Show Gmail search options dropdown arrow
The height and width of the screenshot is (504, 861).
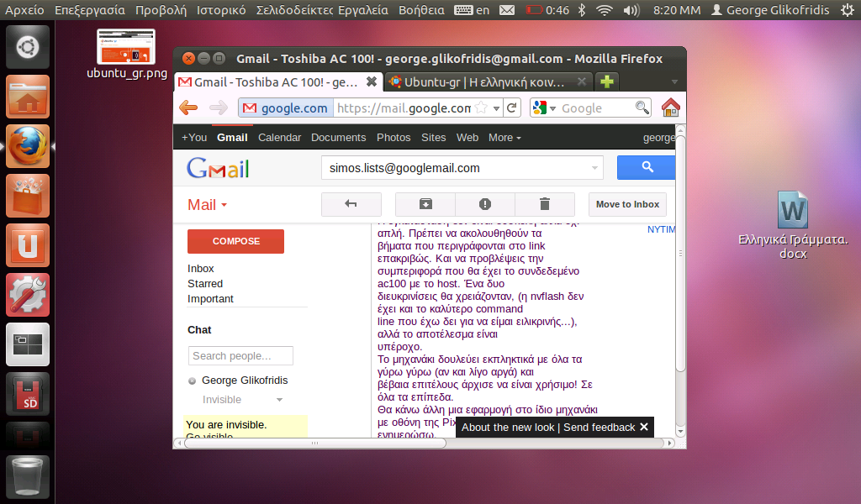[594, 168]
